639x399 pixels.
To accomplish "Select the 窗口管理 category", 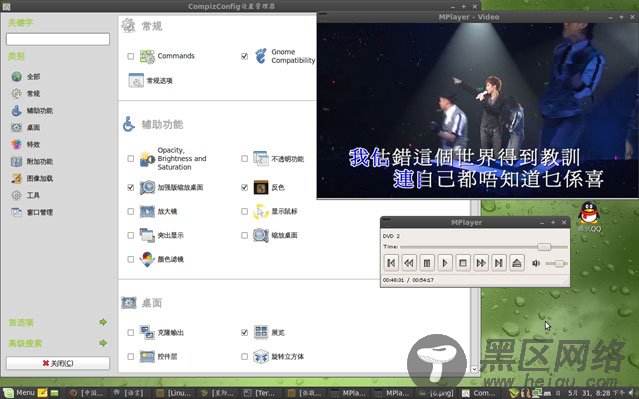I will tap(32, 212).
